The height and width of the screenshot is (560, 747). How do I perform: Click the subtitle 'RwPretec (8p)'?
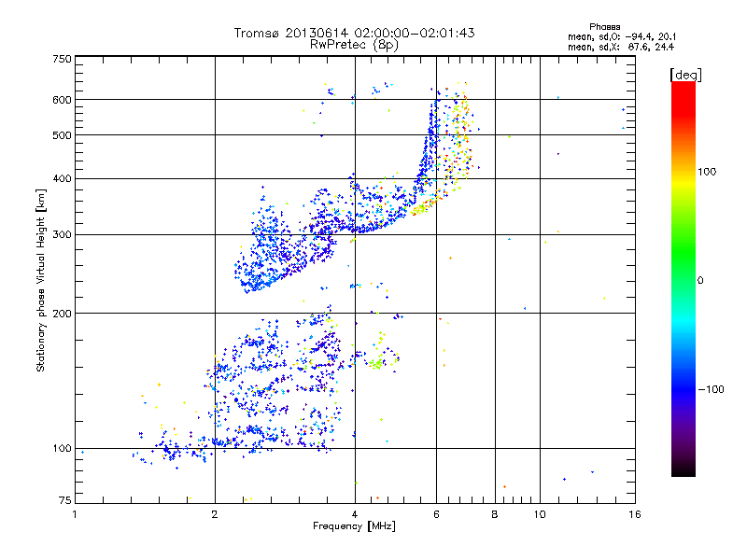(x=354, y=45)
